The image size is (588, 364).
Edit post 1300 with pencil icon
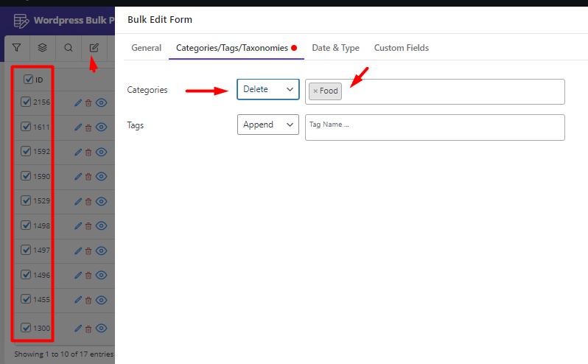coord(78,328)
